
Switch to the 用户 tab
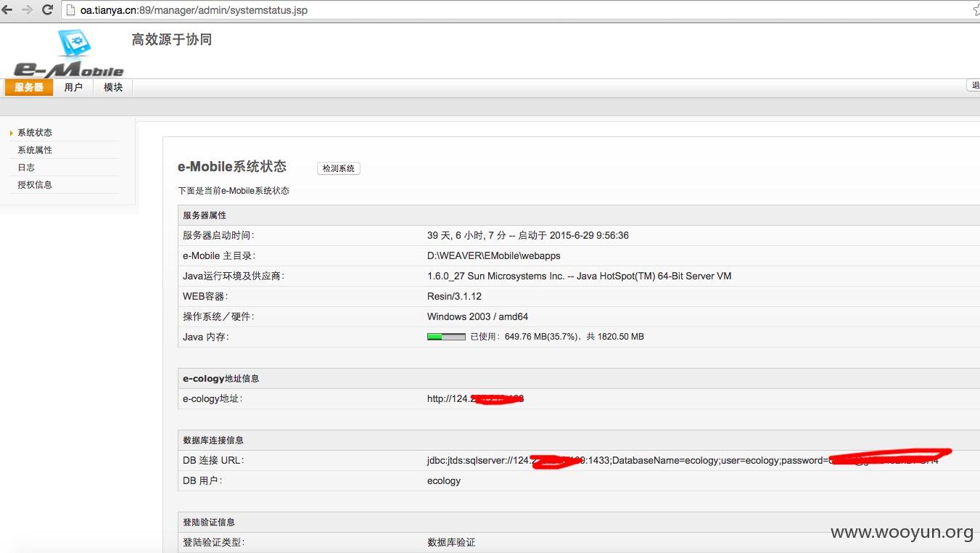point(73,87)
